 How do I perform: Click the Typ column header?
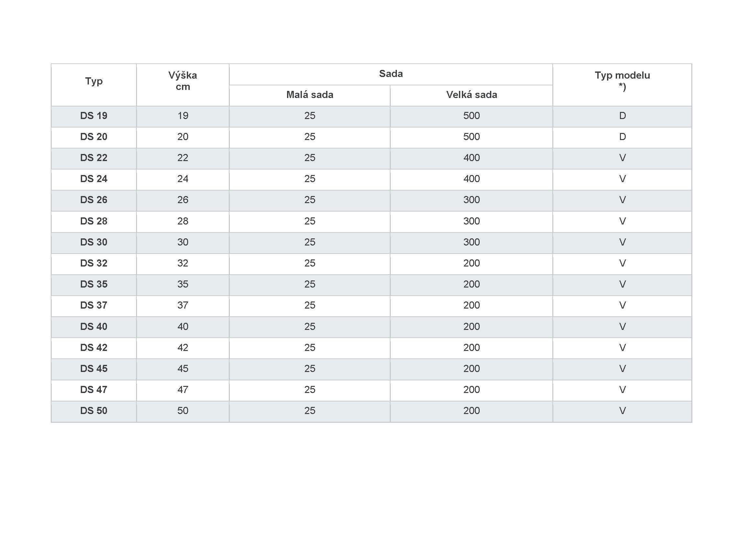point(94,82)
